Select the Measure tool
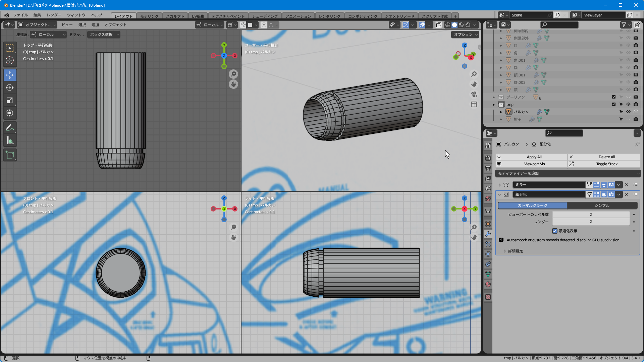The image size is (644, 362). [10, 141]
